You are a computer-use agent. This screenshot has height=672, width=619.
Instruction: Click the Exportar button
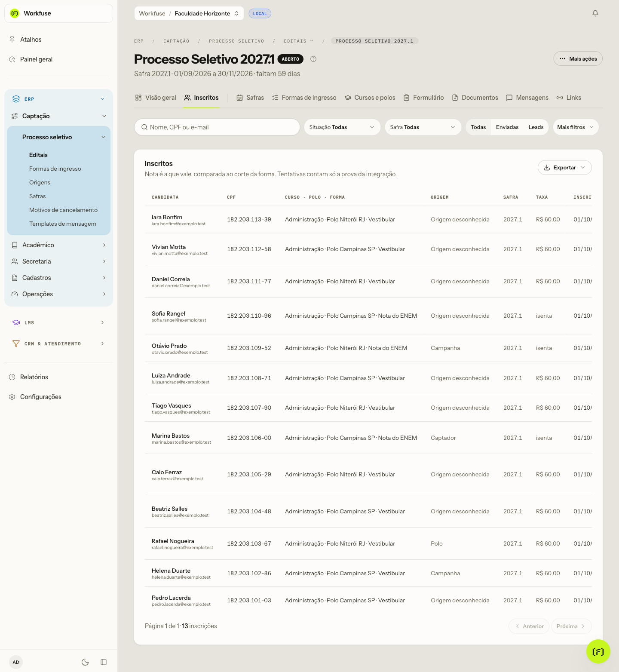564,168
